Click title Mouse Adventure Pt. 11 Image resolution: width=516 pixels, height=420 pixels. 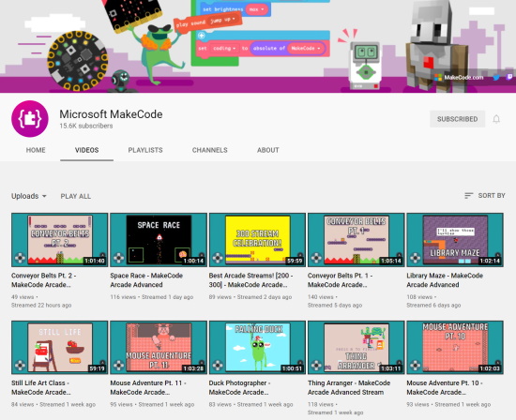pos(148,388)
